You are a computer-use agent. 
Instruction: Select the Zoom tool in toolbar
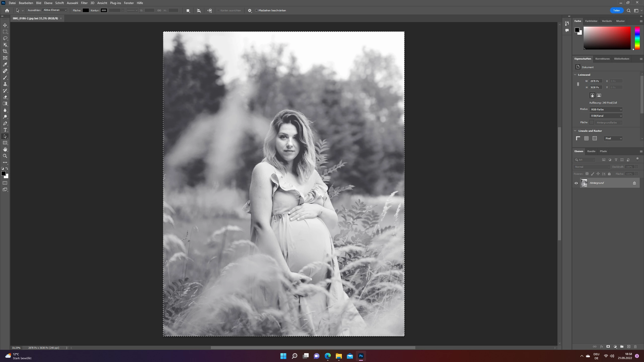click(5, 156)
